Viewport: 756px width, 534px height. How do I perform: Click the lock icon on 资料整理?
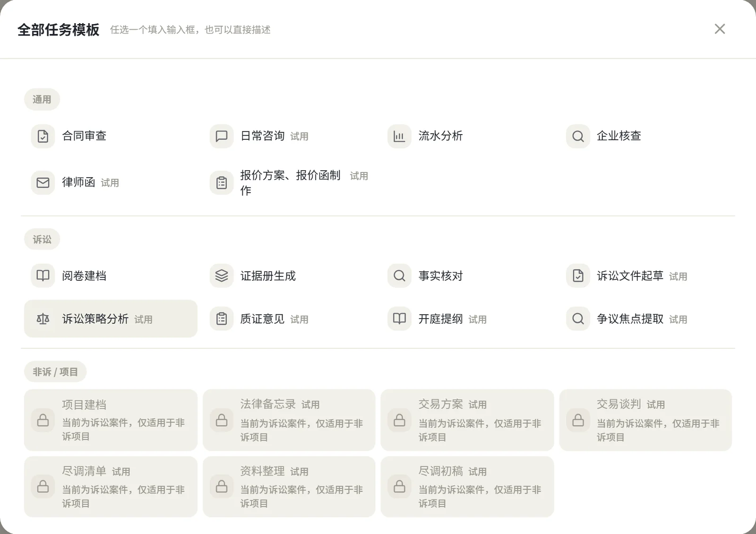(222, 486)
